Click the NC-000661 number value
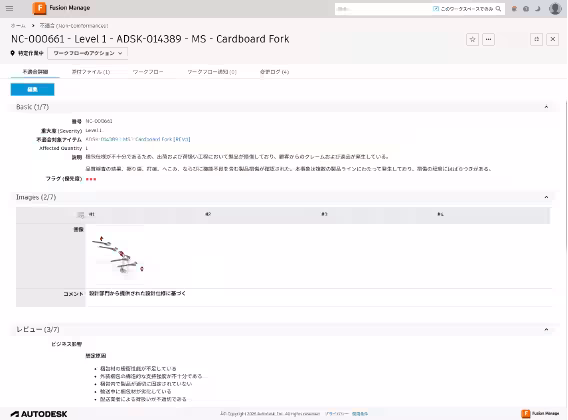 tap(99, 121)
